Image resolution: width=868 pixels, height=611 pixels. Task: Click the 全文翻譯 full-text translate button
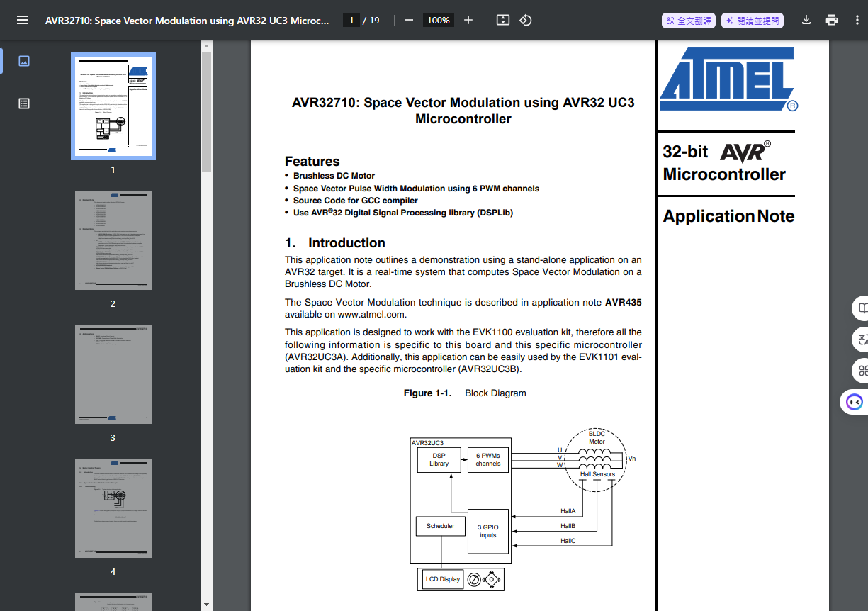tap(689, 21)
